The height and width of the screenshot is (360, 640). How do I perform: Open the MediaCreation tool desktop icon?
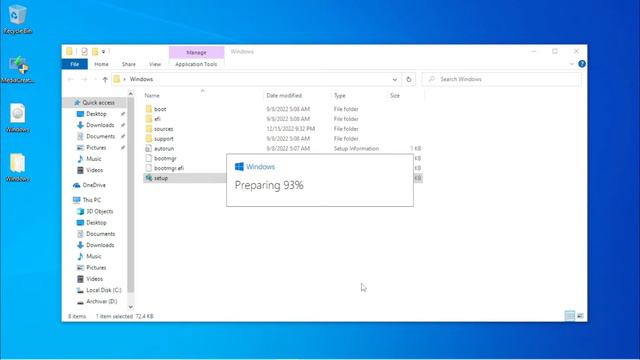tap(18, 69)
